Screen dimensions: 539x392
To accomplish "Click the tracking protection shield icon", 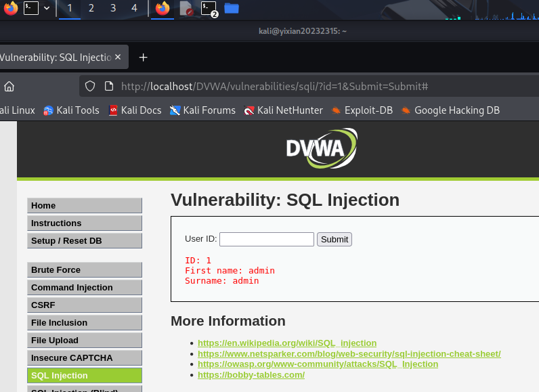I will tap(90, 86).
